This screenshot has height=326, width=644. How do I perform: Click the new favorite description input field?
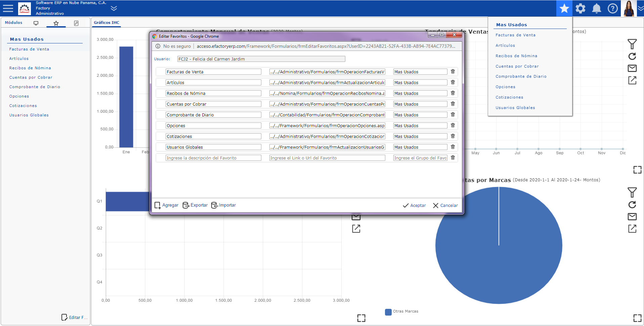coord(213,158)
